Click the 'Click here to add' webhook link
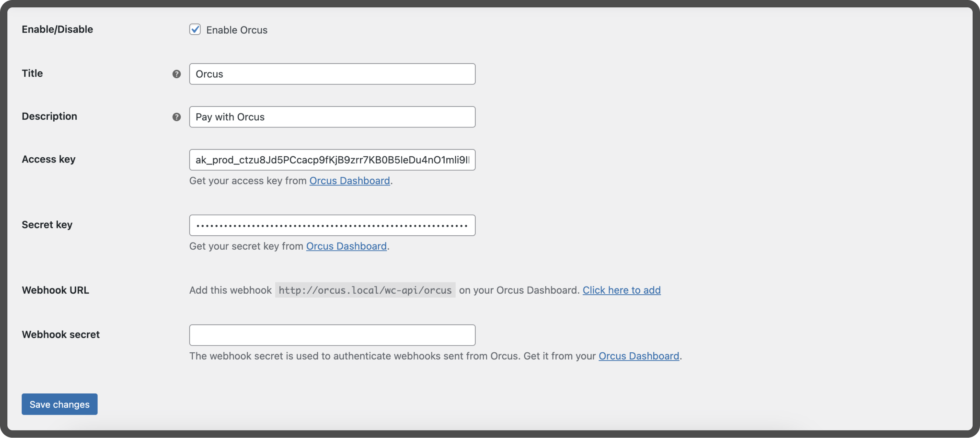This screenshot has width=980, height=438. pyautogui.click(x=621, y=290)
